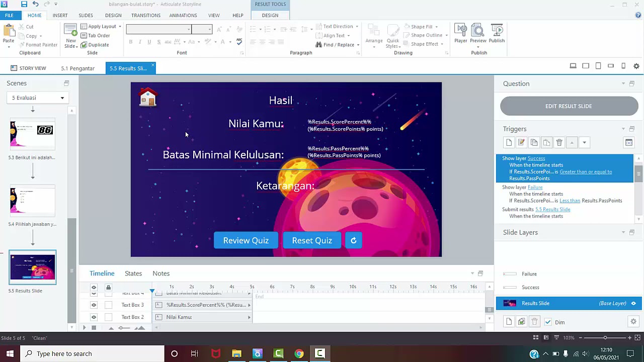Open the Manage project variables button
This screenshot has height=362, width=644.
pos(629,143)
